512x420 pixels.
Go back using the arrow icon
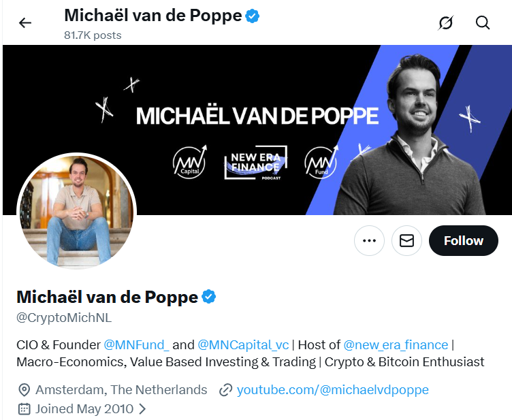pyautogui.click(x=25, y=23)
